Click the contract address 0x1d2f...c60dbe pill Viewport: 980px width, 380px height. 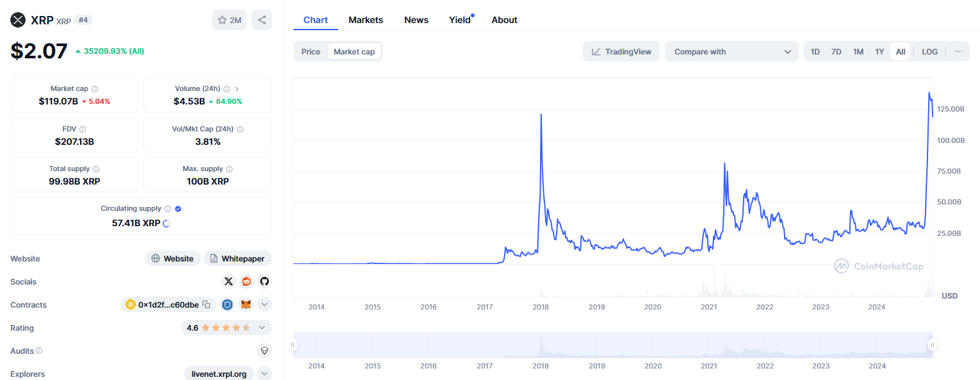pos(168,304)
